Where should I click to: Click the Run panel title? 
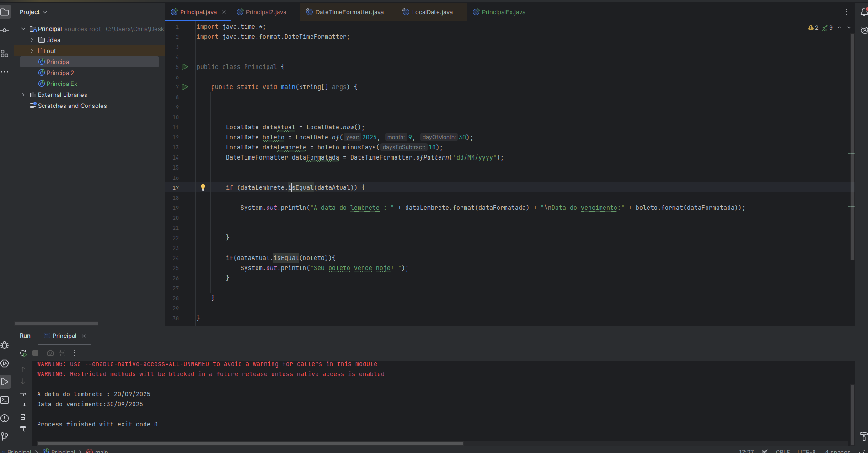click(x=25, y=336)
